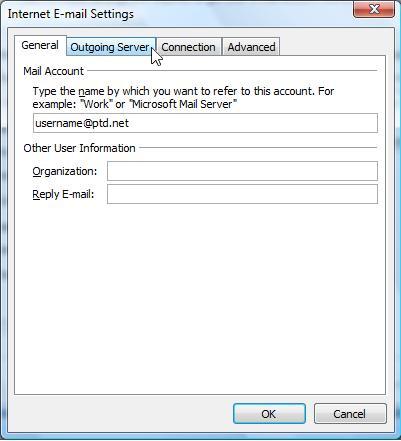Click into the Organization text box
Screen dimensions: 401x441
pyautogui.click(x=242, y=171)
